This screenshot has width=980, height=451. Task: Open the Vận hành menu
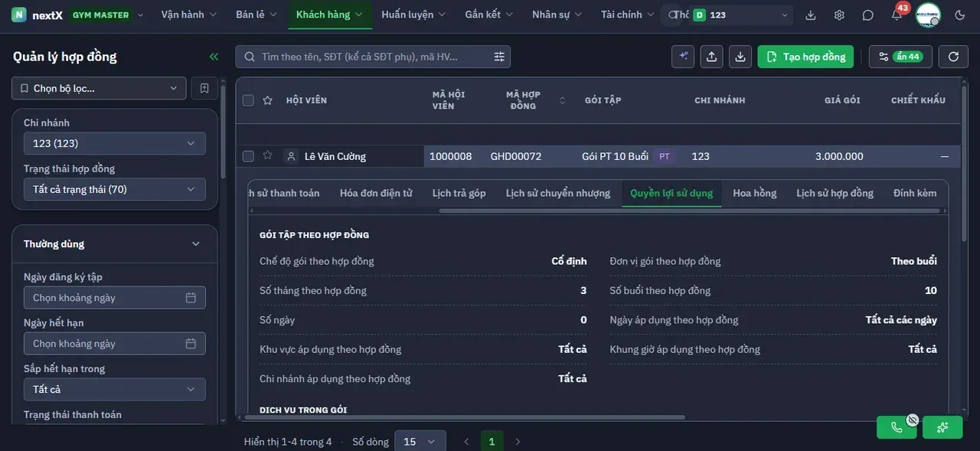189,15
